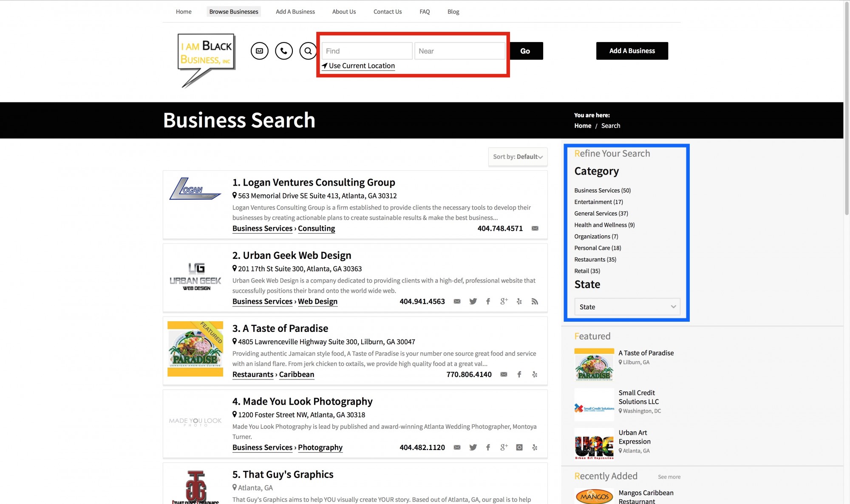Click the Consulting subcategory link

pos(316,229)
